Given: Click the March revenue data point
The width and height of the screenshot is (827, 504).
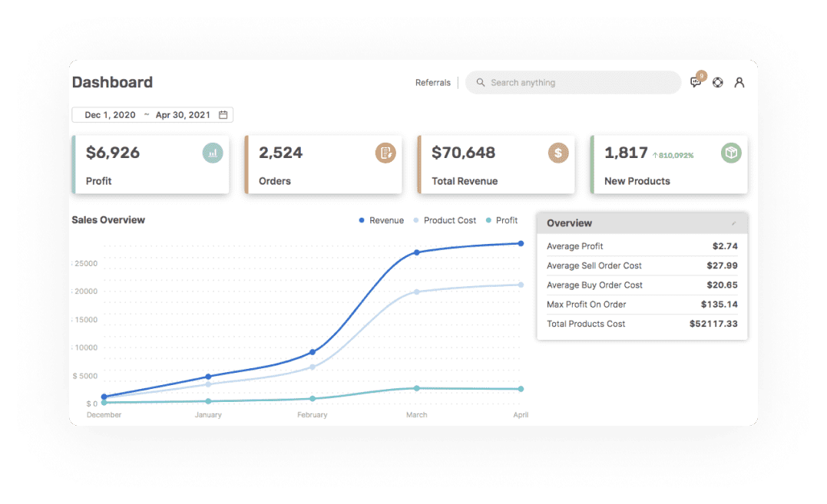Looking at the screenshot, I should point(417,252).
